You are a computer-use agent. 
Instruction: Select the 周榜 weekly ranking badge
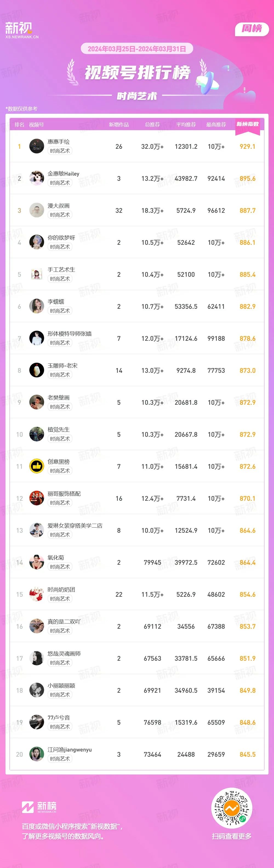click(252, 29)
